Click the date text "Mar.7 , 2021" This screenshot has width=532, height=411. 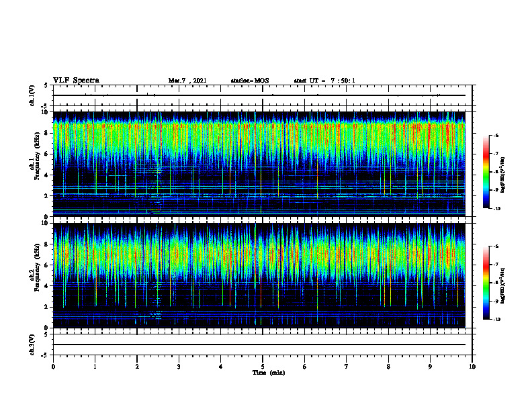pos(187,81)
